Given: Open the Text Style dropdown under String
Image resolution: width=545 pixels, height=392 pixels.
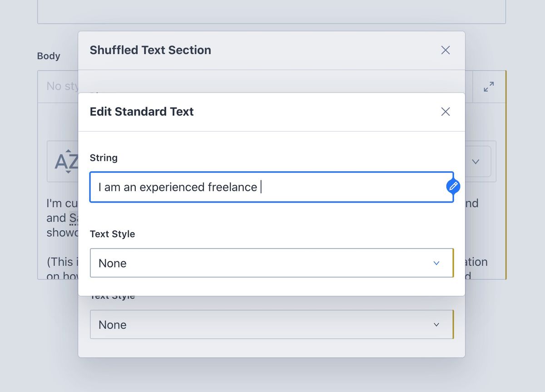Looking at the screenshot, I should pos(271,263).
